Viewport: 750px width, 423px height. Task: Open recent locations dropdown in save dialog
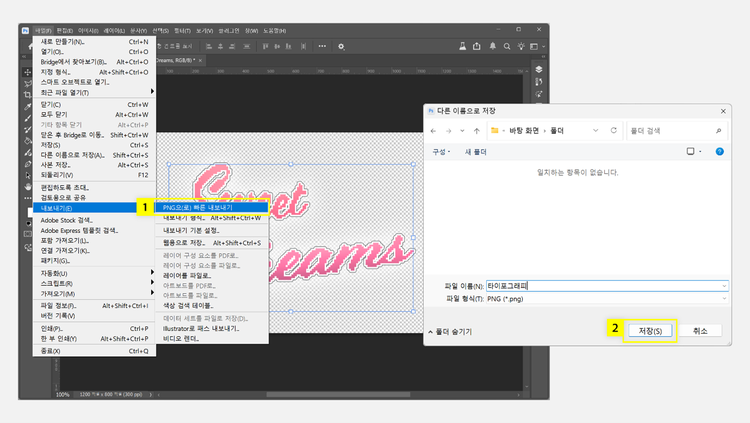click(462, 131)
